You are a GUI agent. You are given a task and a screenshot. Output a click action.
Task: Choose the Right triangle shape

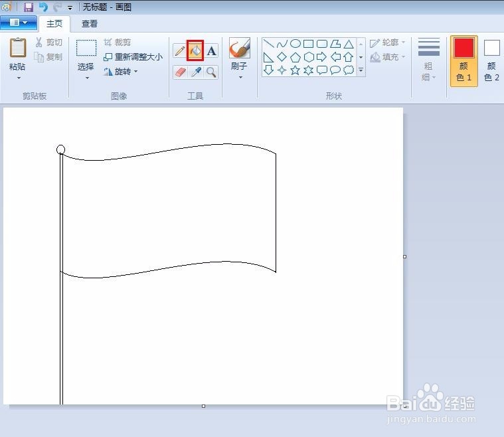coord(268,57)
